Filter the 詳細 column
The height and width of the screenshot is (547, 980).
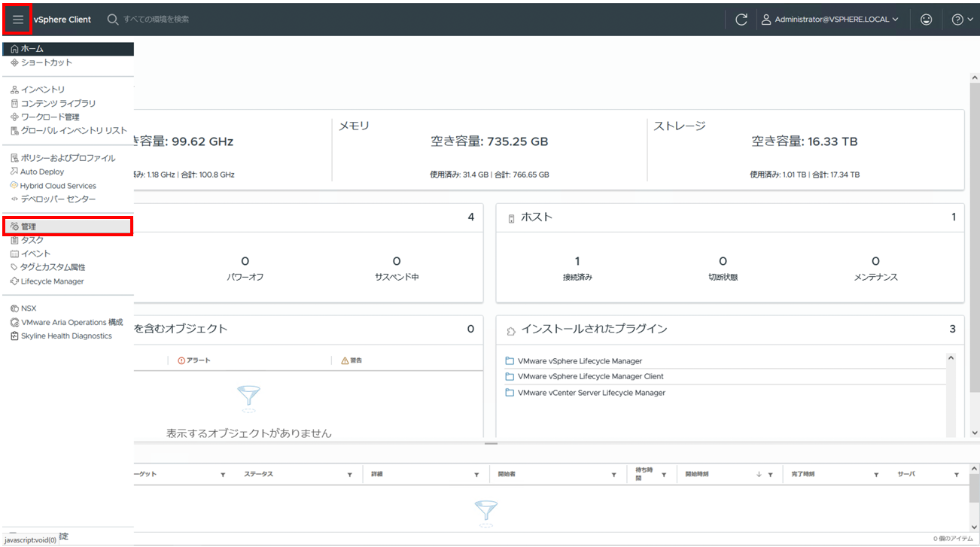(x=476, y=475)
